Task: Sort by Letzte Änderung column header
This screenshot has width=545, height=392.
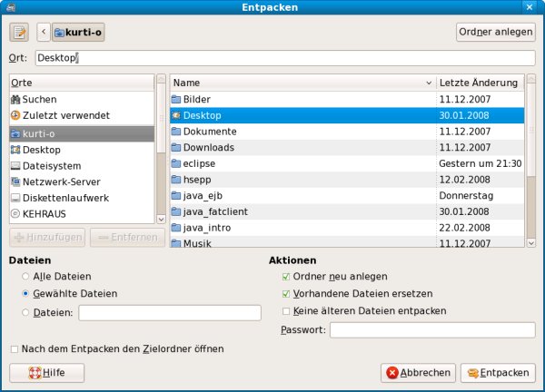Action: (478, 83)
